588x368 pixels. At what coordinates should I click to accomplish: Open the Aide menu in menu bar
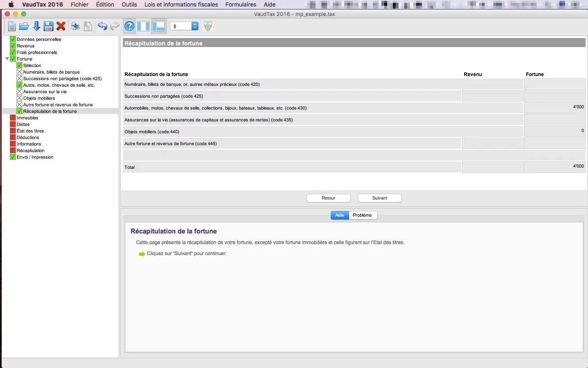pyautogui.click(x=269, y=4)
